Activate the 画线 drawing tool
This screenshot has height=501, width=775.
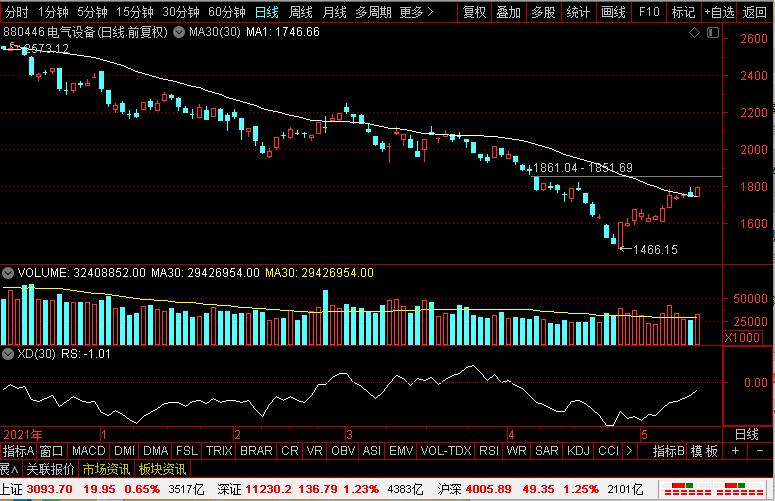click(613, 12)
